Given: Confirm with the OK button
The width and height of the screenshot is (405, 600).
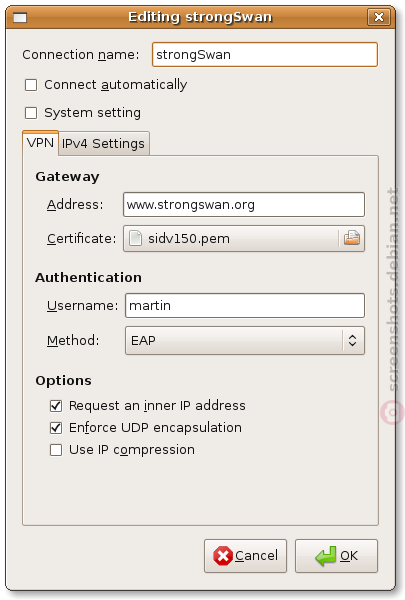Looking at the screenshot, I should coord(336,556).
